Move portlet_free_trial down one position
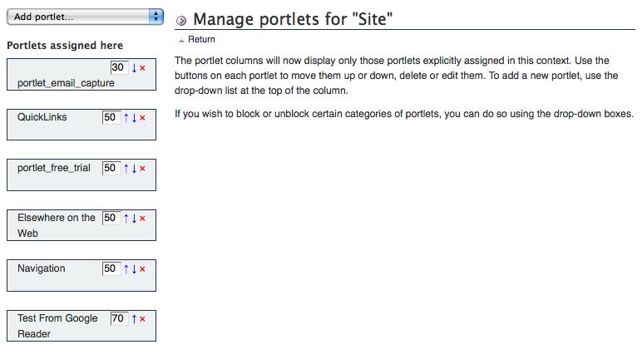Screen dimensions: 642x364 pyautogui.click(x=134, y=168)
